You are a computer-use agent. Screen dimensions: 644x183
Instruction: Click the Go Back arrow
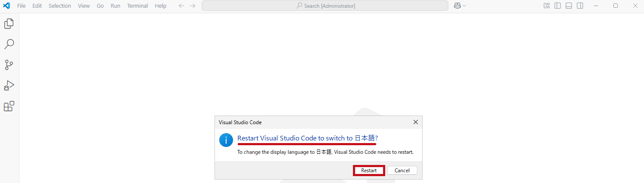[x=181, y=6]
